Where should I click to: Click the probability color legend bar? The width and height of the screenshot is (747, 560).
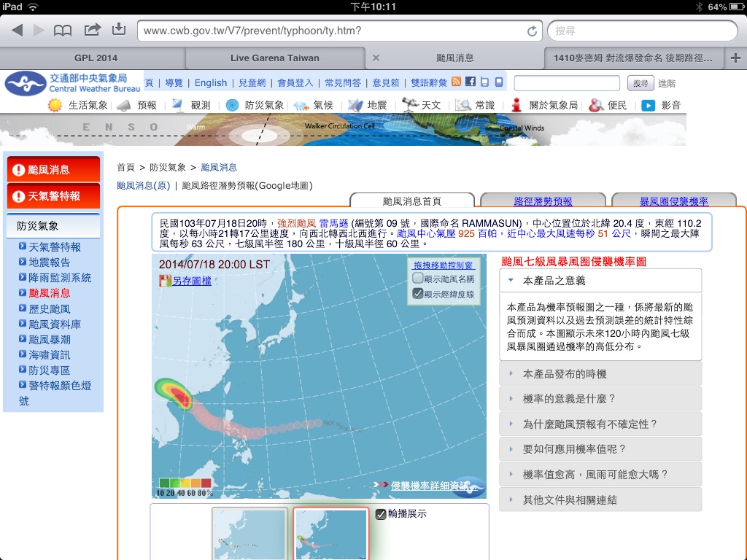(185, 483)
